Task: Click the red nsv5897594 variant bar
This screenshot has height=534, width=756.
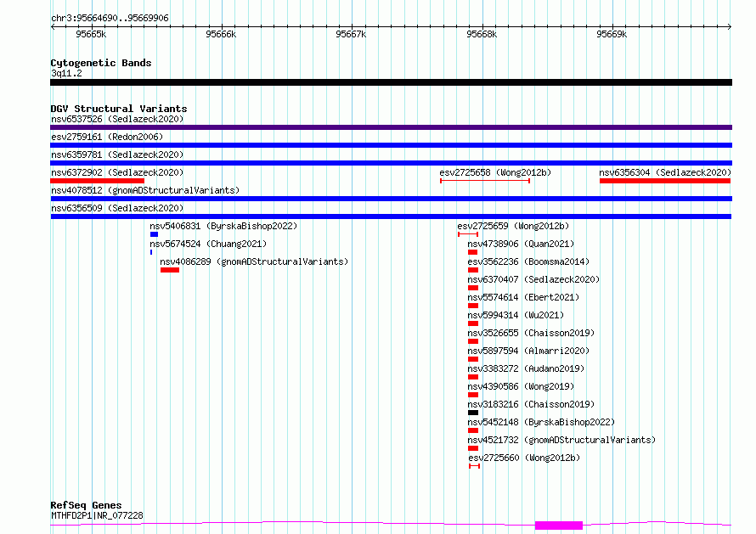Action: click(x=473, y=359)
